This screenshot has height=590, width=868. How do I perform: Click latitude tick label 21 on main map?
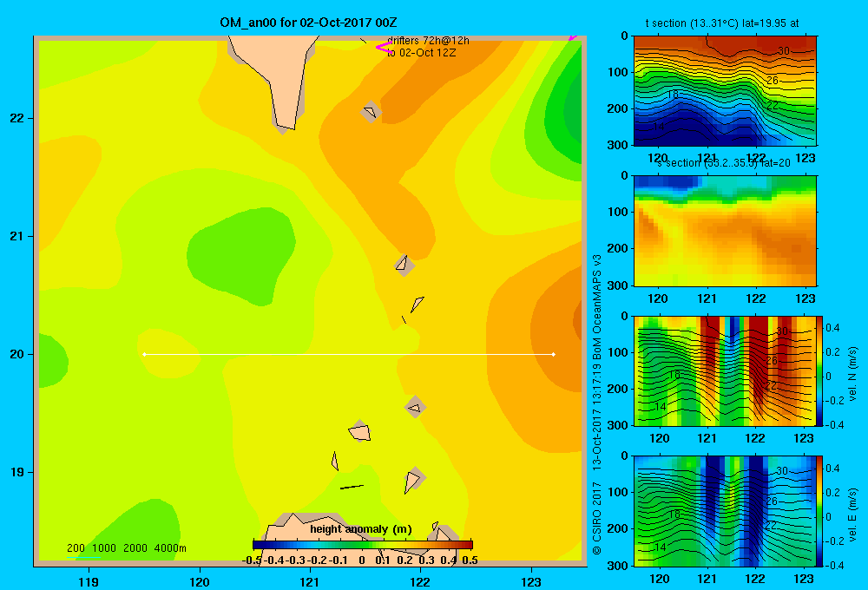(17, 236)
